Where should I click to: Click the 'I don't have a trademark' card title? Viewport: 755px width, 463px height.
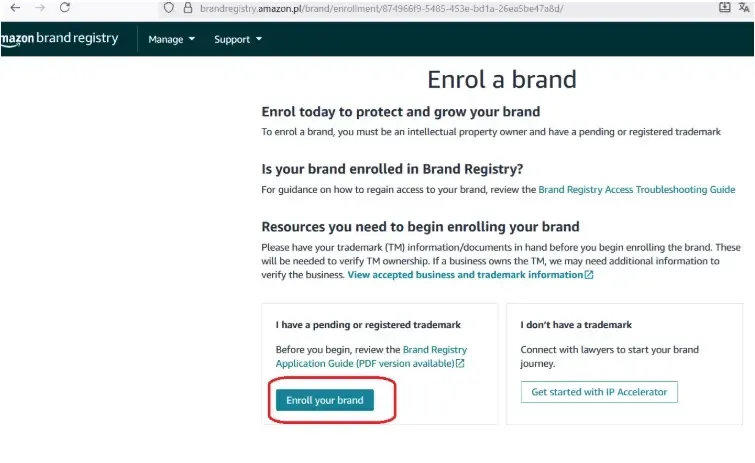[576, 325]
